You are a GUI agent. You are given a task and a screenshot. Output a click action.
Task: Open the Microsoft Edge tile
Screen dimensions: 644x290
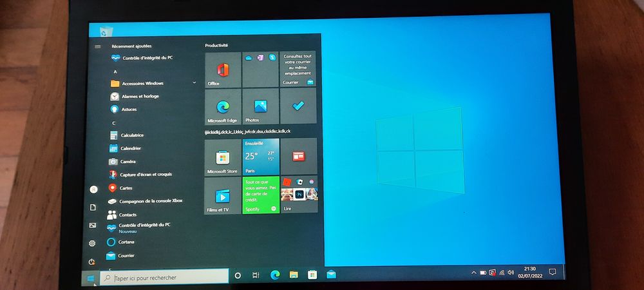coord(223,107)
